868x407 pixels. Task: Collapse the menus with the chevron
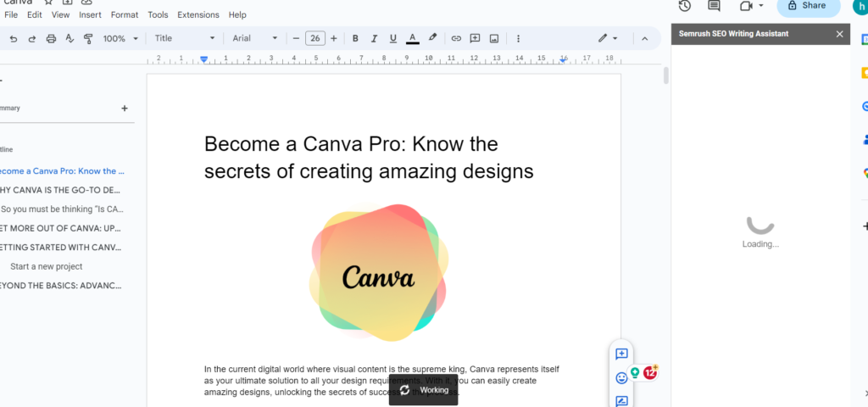(644, 38)
